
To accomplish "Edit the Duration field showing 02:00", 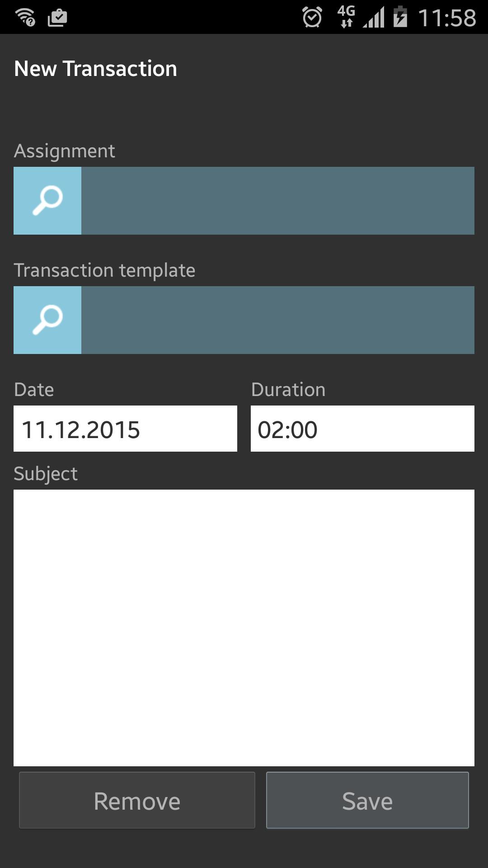I will pos(362,429).
